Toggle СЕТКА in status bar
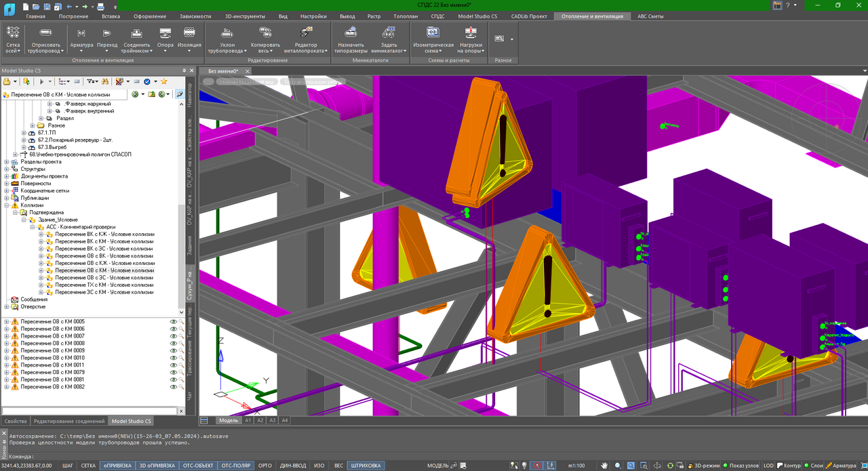 (x=88, y=466)
